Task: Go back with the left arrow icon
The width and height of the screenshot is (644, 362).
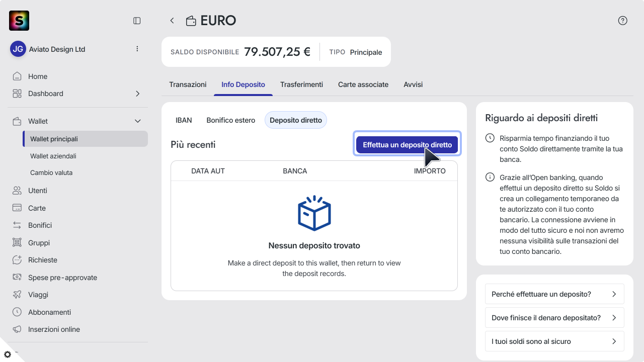Action: pyautogui.click(x=172, y=21)
